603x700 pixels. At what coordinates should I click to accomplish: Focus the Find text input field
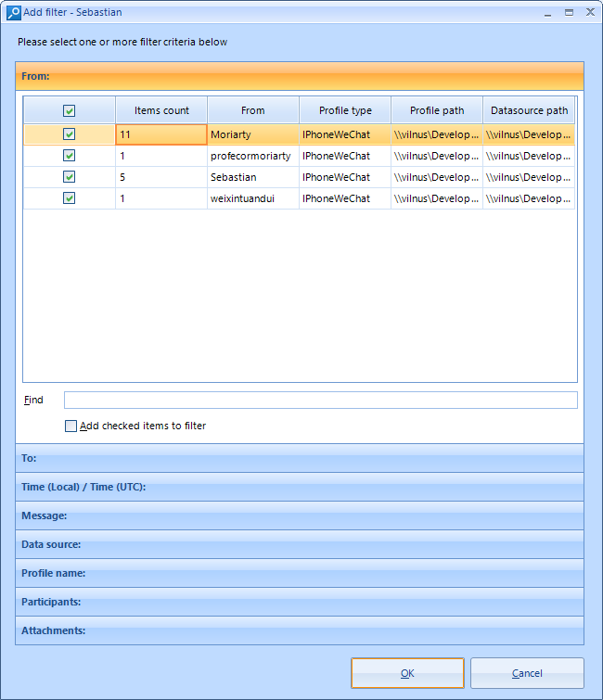point(321,400)
